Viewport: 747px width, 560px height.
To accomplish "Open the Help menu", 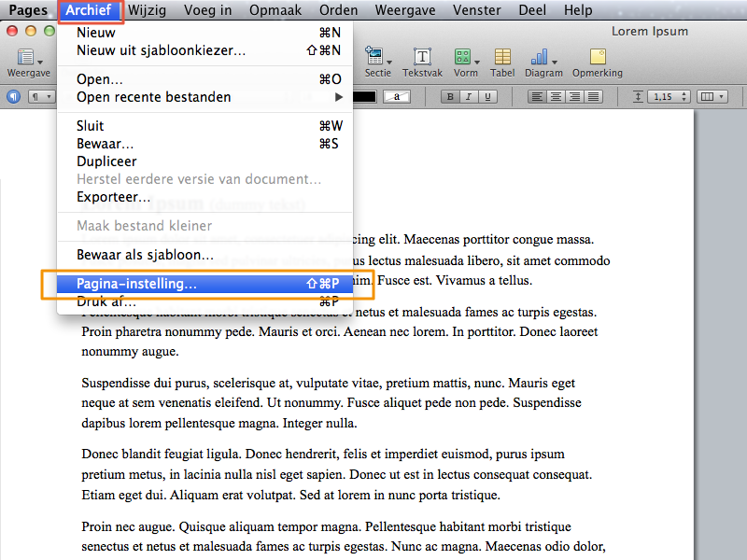I will point(578,10).
